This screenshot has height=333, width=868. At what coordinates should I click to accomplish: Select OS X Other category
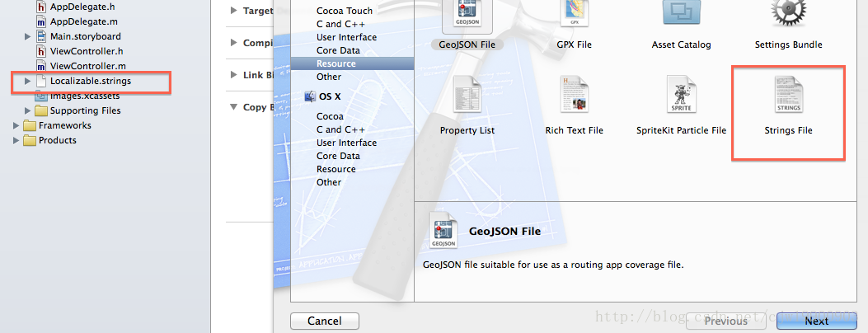click(x=329, y=182)
